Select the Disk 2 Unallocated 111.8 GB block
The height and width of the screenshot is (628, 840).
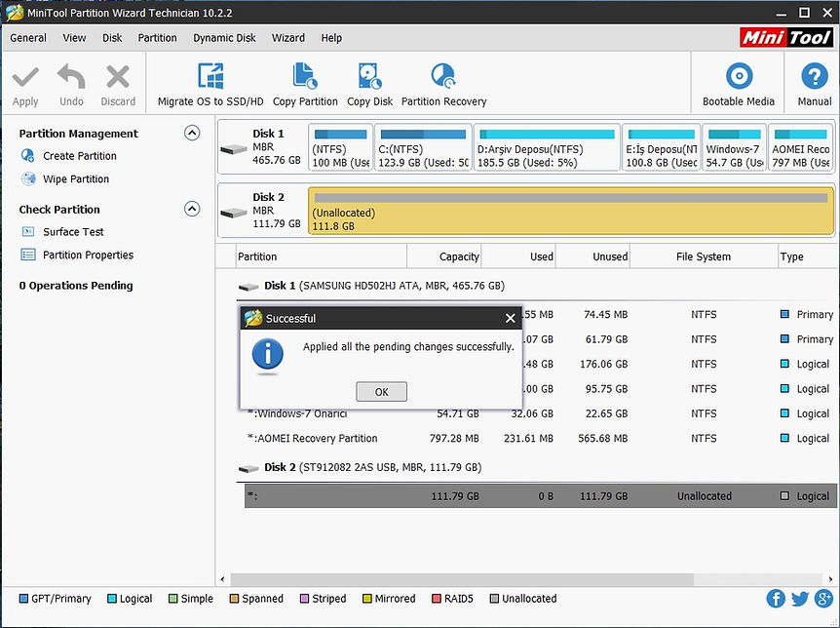coord(571,211)
